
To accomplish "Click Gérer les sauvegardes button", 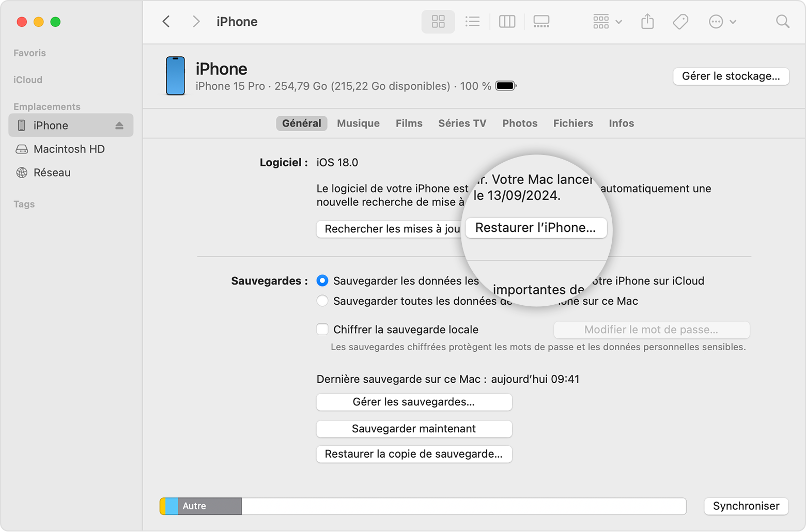I will click(x=414, y=402).
